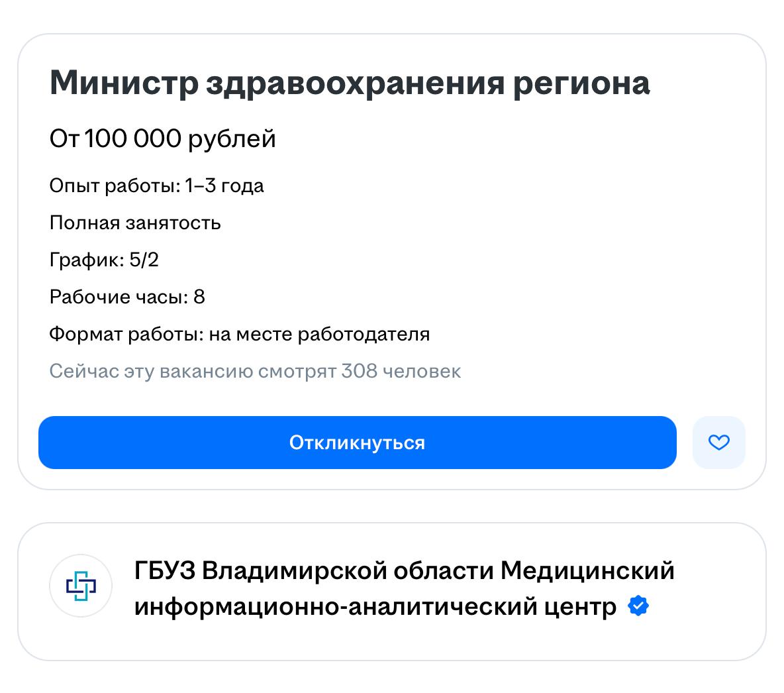Click the "информационно-аналитический центр" text
This screenshot has height=693, width=784.
375,607
